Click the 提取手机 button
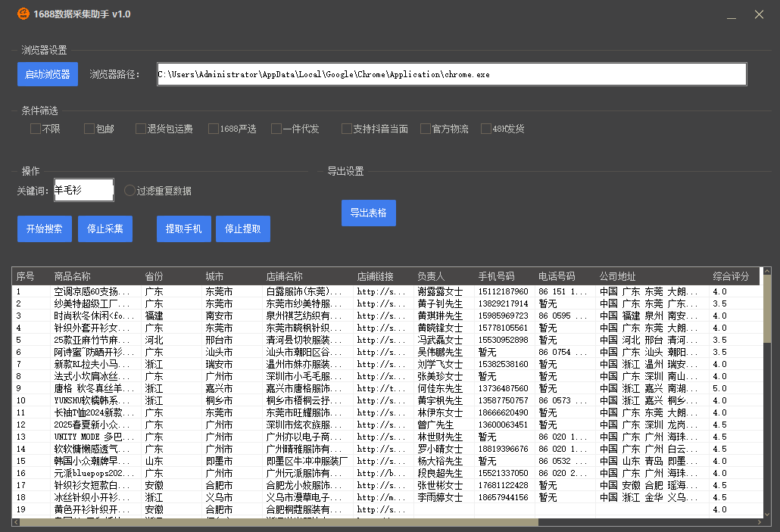780x532 pixels. tap(183, 228)
